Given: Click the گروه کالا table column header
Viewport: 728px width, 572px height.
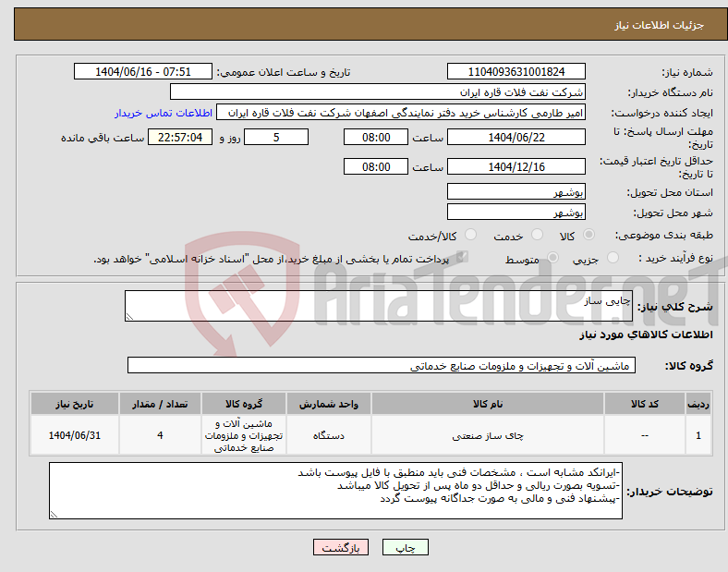Looking at the screenshot, I should (244, 404).
